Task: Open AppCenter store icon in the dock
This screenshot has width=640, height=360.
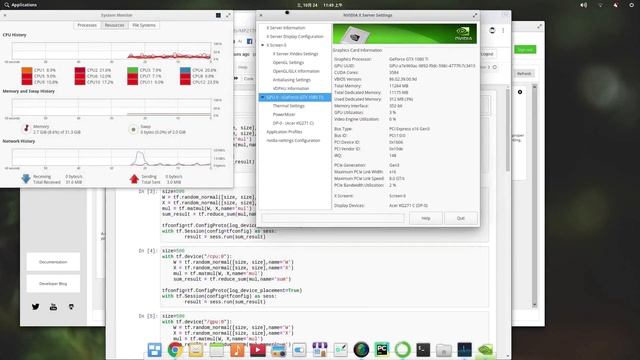Action: point(320,350)
